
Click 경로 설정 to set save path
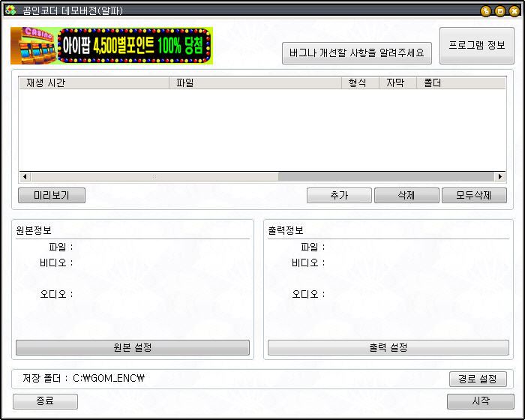click(x=478, y=379)
